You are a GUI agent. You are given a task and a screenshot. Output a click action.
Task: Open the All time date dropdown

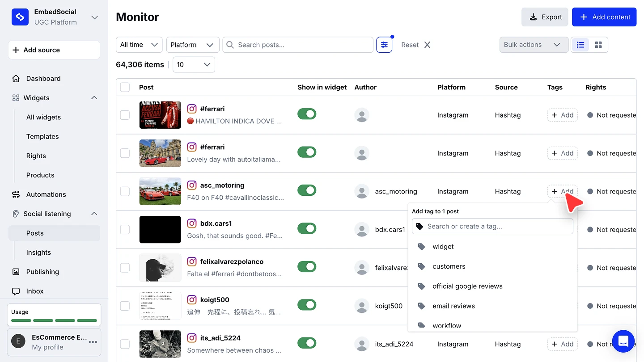[139, 45]
